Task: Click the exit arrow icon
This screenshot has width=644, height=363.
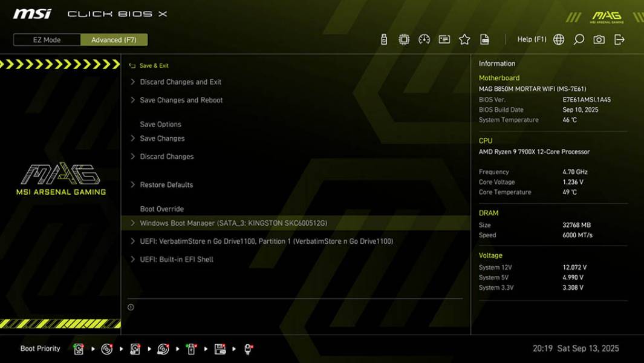Action: click(618, 38)
